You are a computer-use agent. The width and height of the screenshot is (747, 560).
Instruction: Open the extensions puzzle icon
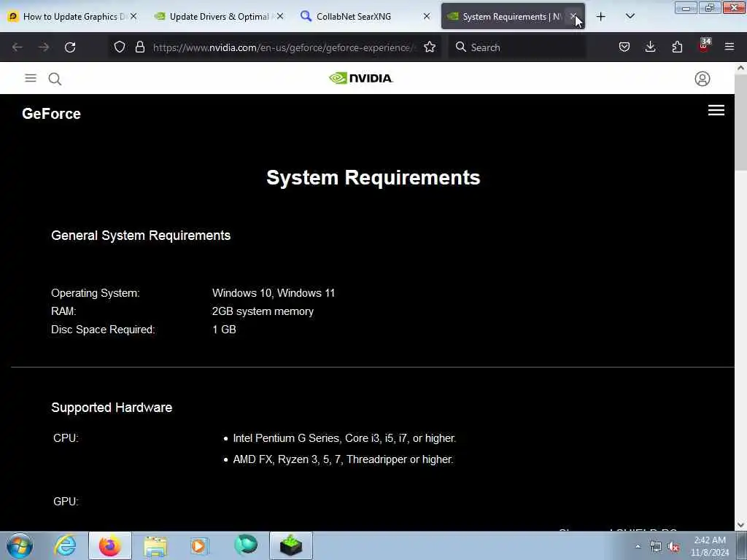point(677,47)
